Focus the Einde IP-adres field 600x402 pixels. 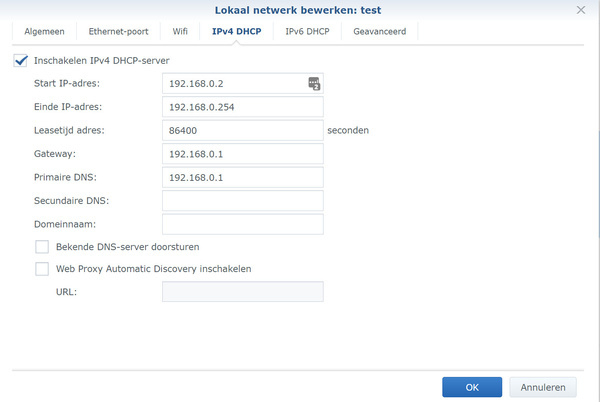tap(242, 107)
